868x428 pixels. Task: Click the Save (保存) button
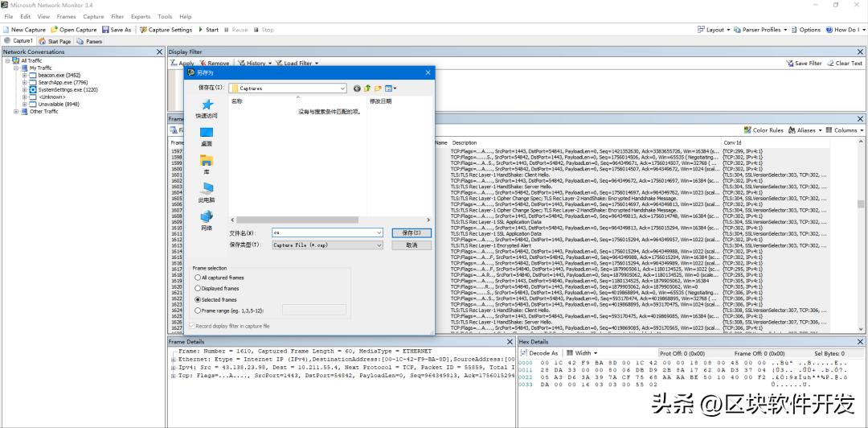[x=411, y=233]
